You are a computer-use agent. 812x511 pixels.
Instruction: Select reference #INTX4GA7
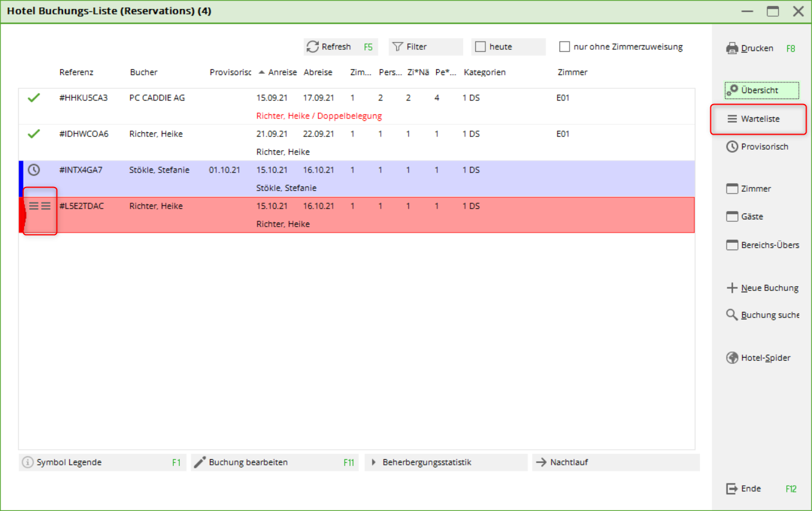point(81,170)
